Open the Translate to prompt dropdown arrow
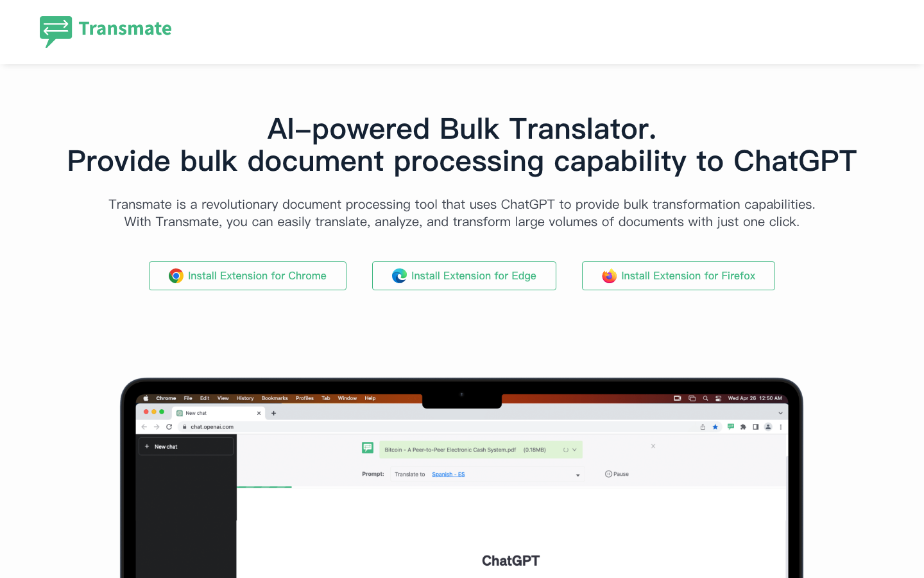 [577, 475]
